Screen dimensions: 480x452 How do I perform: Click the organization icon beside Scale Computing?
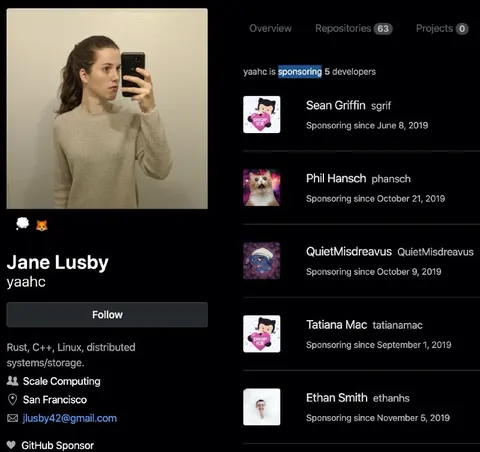point(12,381)
